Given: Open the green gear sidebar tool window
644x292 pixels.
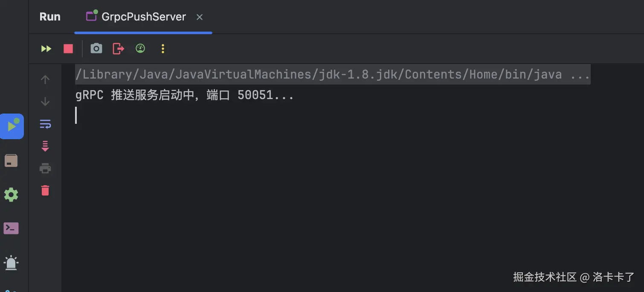Looking at the screenshot, I should (x=11, y=195).
